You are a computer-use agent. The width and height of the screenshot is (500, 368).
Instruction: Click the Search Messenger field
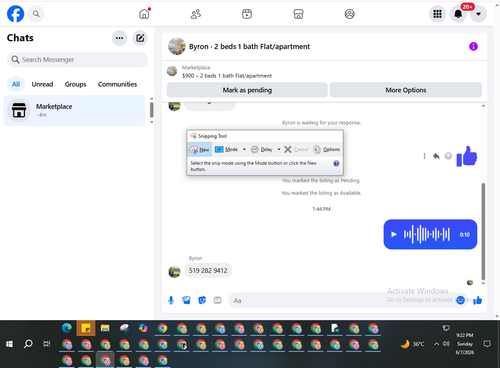pos(77,60)
